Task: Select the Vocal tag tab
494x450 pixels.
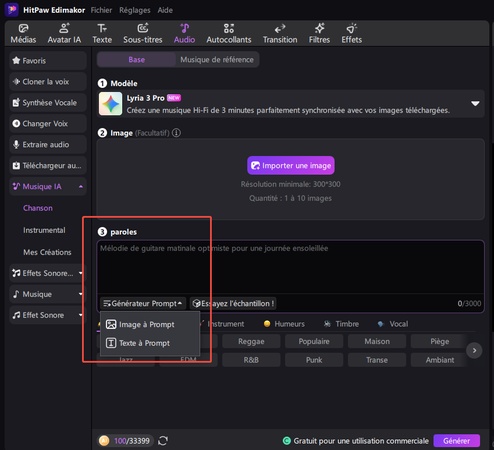Action: click(x=393, y=324)
